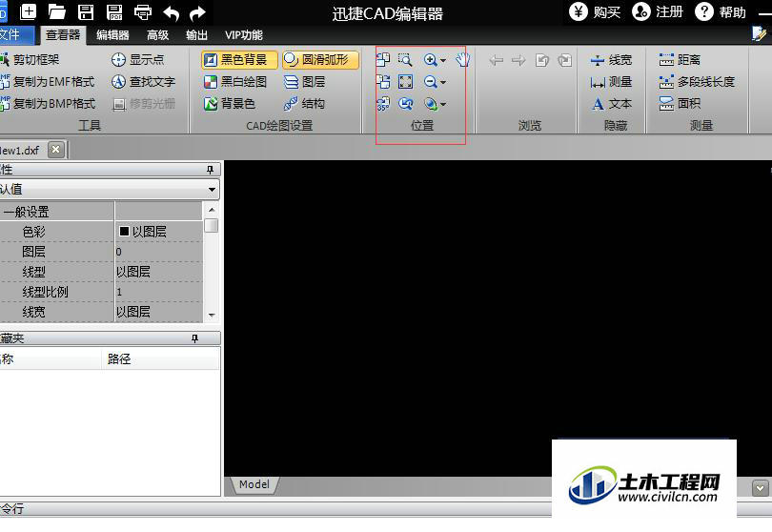
Task: Click the back arrow in 浏览 group
Action: [496, 60]
